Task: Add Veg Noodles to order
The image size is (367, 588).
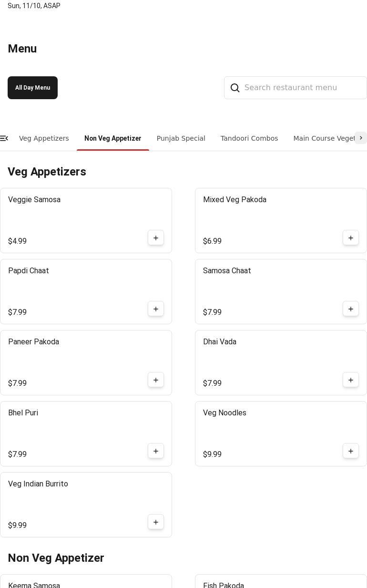Action: click(x=351, y=451)
